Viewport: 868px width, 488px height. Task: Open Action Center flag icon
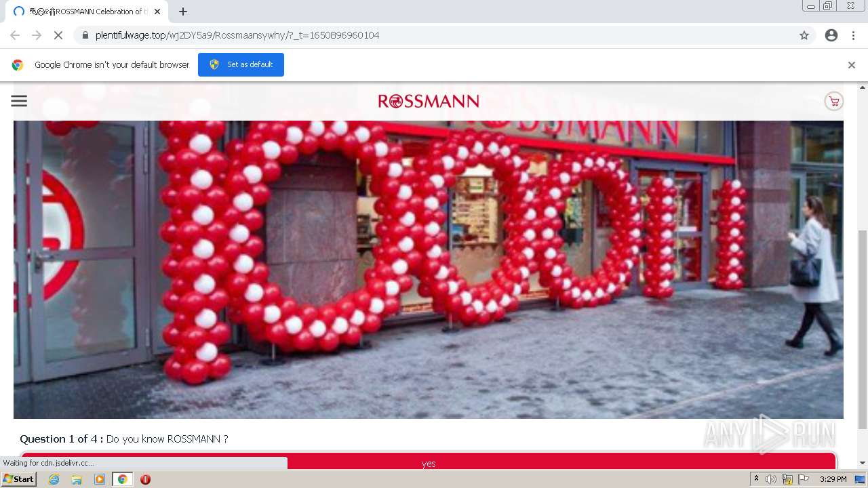804,479
